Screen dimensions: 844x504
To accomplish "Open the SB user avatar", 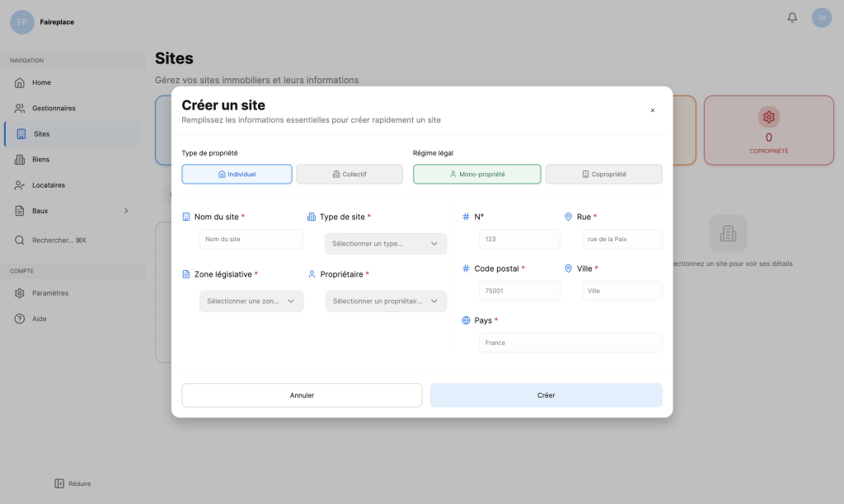I will (821, 17).
